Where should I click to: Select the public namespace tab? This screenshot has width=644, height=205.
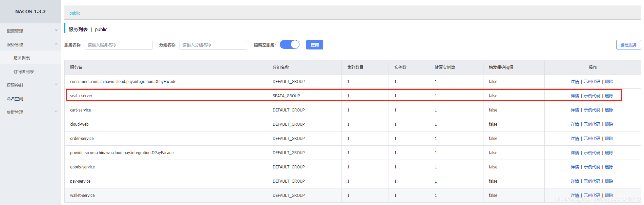75,13
